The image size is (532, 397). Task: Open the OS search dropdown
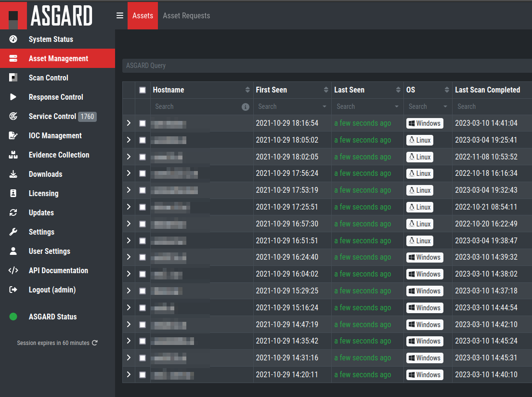[445, 106]
